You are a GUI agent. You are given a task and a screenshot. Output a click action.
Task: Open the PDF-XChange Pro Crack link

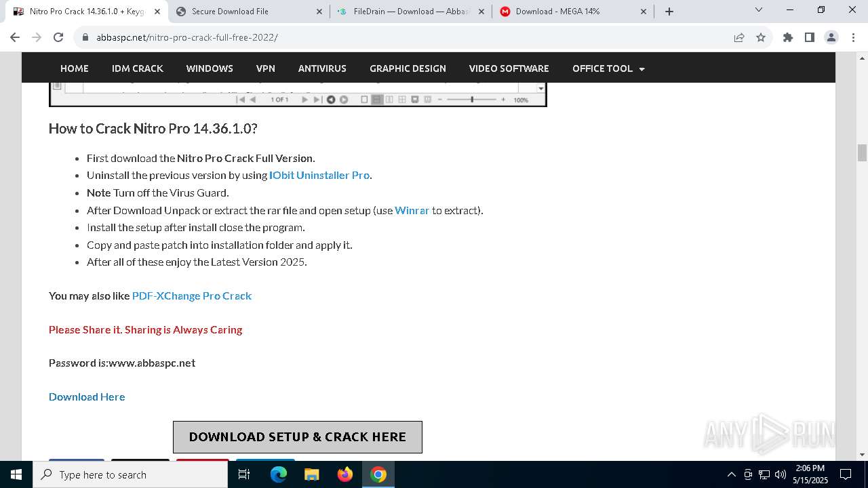(192, 296)
